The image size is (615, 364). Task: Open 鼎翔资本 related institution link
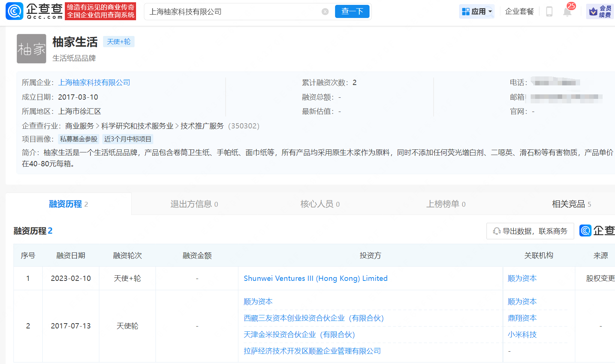point(522,318)
